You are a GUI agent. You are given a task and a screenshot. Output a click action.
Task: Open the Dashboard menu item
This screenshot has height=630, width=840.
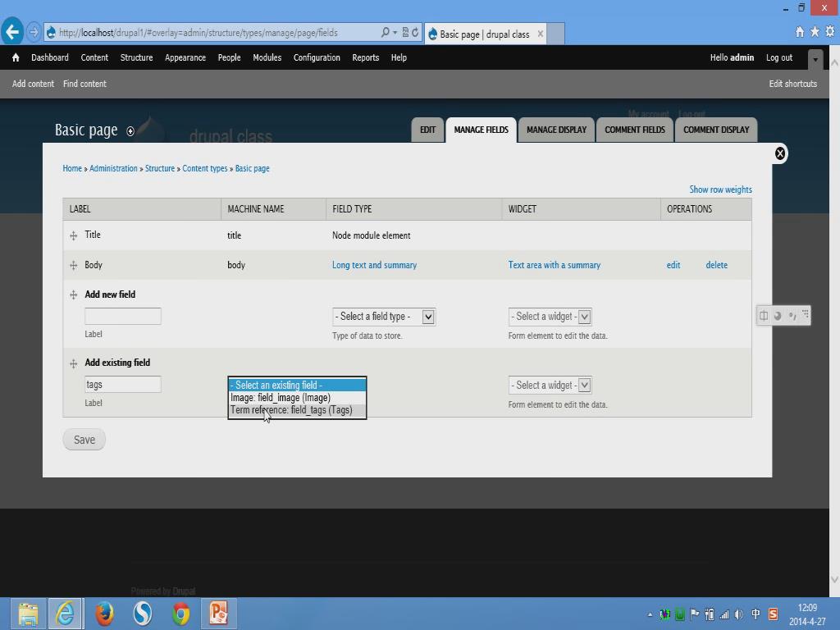tap(50, 57)
